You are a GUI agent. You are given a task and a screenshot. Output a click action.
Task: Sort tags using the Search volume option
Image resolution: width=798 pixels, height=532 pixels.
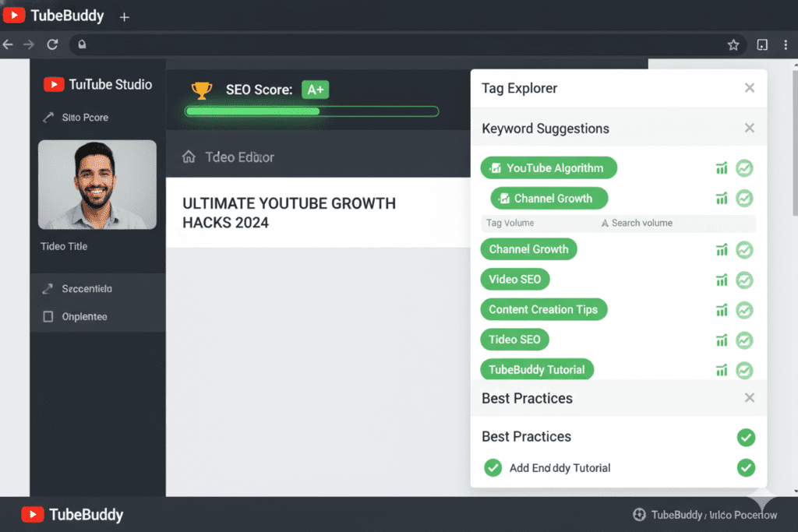point(637,223)
